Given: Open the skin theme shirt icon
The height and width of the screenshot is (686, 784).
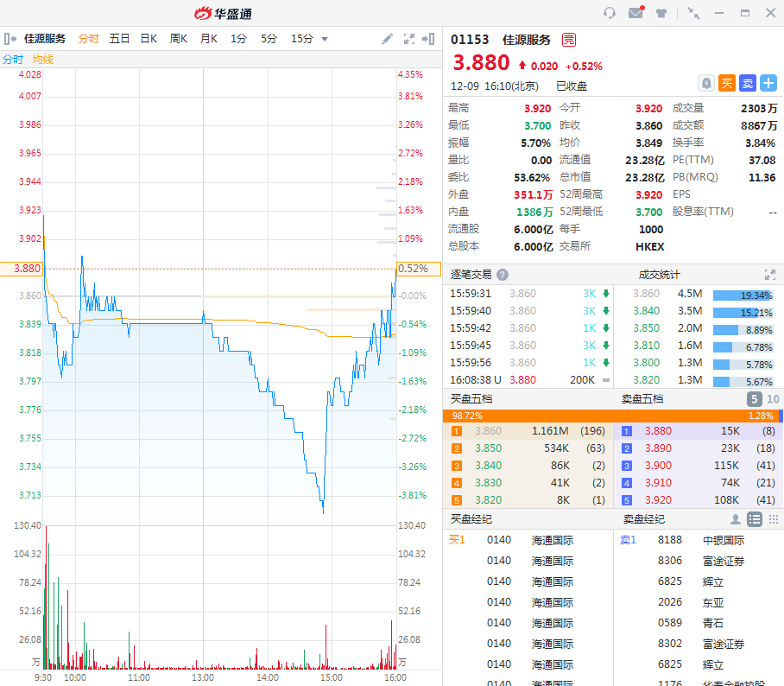Looking at the screenshot, I should pyautogui.click(x=661, y=13).
